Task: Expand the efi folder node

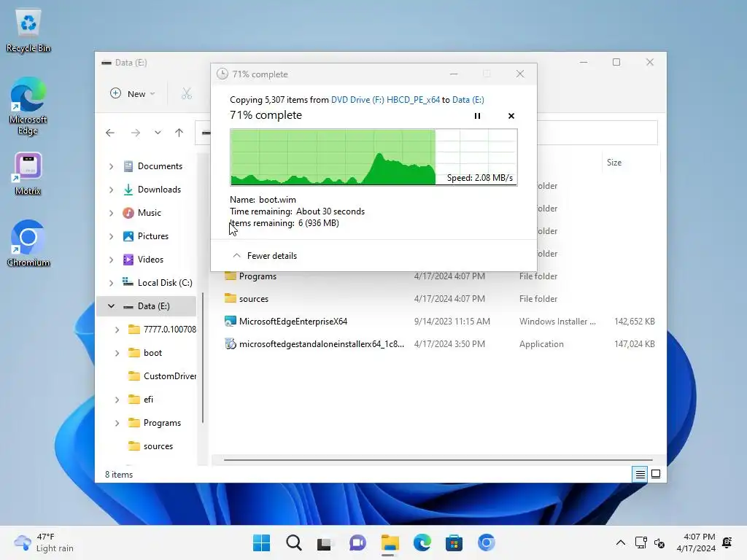Action: (x=117, y=400)
